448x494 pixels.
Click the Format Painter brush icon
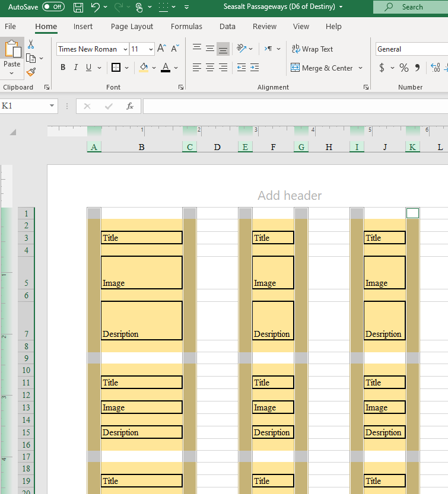(x=31, y=72)
